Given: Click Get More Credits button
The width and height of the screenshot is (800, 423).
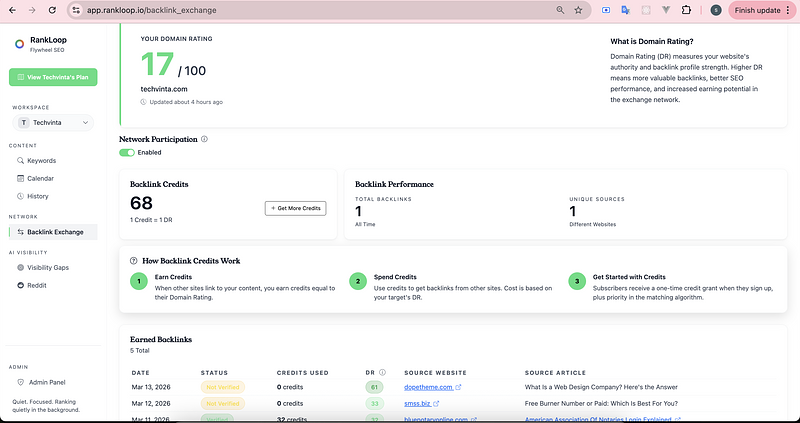Looking at the screenshot, I should click(x=295, y=208).
